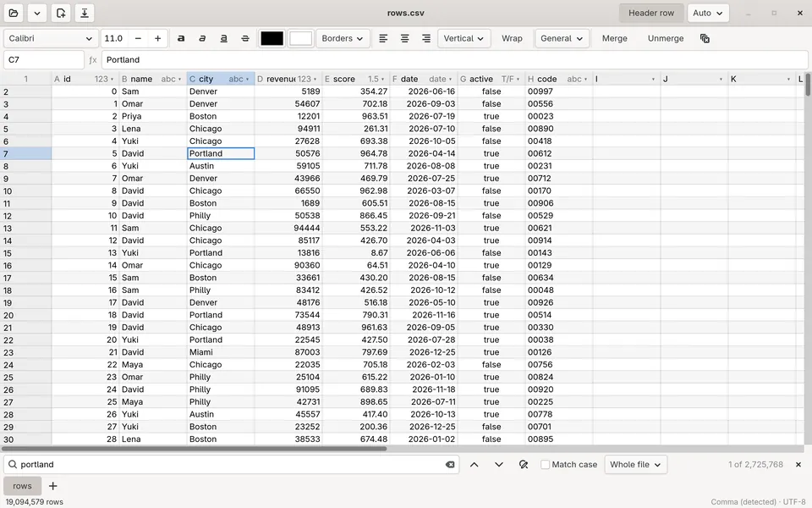Increase font size with the plus button
The height and width of the screenshot is (508, 812).
pos(158,38)
